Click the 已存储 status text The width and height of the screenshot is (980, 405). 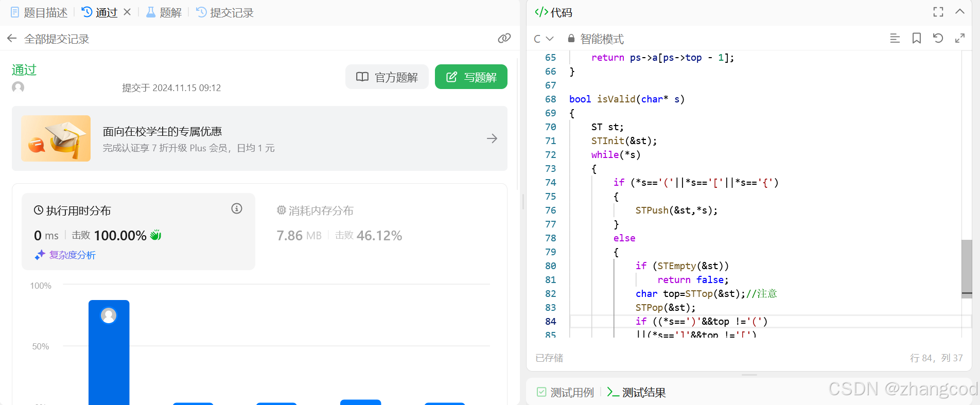click(549, 358)
